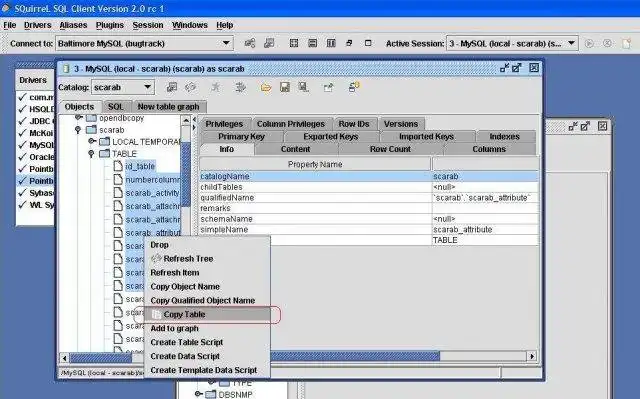Click the new document icon at toolbar end
Screen dimensions: 640x399
coord(626,43)
